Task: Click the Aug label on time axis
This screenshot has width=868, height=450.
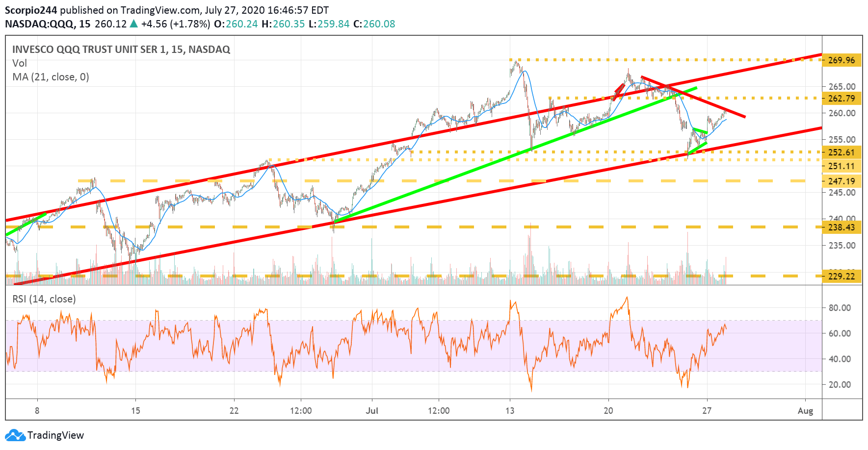Action: click(x=805, y=410)
